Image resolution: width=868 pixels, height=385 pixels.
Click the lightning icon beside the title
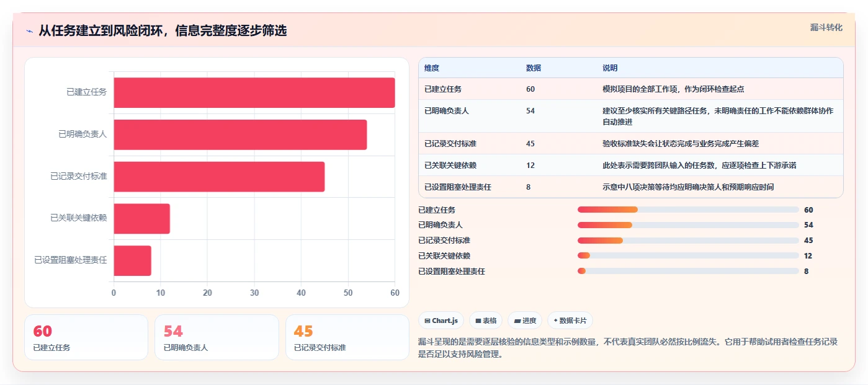click(x=29, y=31)
